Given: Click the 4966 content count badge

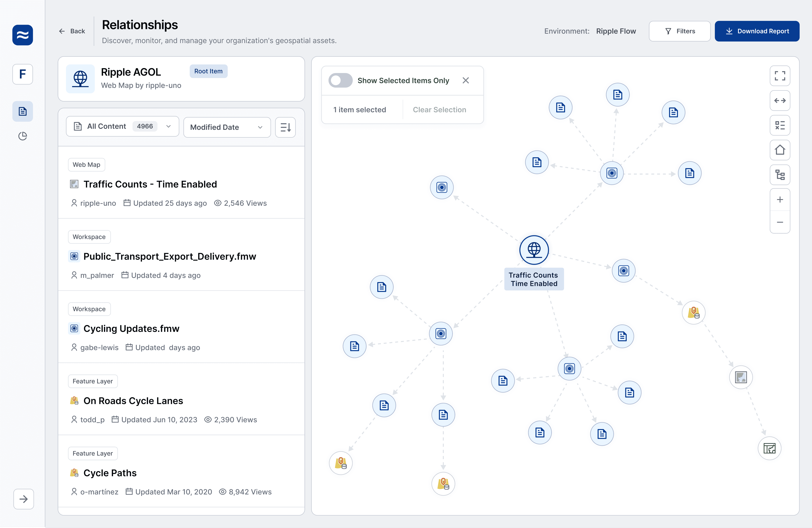Looking at the screenshot, I should (145, 126).
